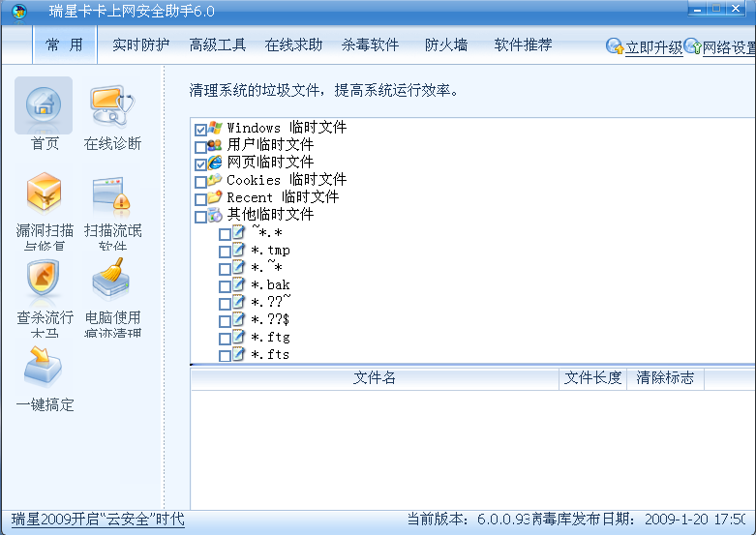Click the 立即升级 link
The height and width of the screenshot is (535, 756).
tap(653, 47)
